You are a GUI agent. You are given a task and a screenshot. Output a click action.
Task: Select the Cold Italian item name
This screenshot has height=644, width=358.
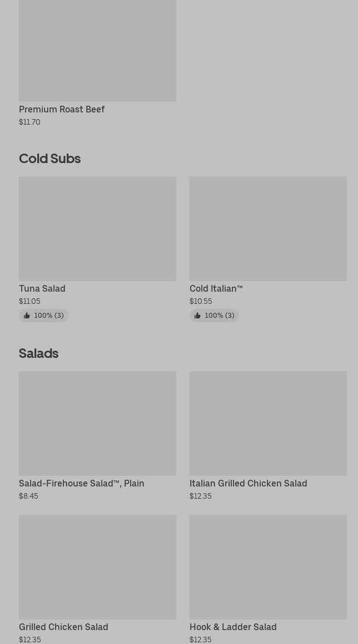(x=216, y=288)
